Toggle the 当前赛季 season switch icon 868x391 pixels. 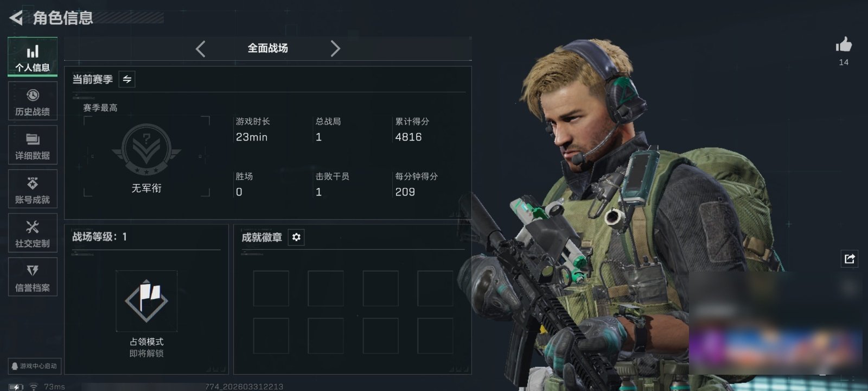click(x=127, y=79)
